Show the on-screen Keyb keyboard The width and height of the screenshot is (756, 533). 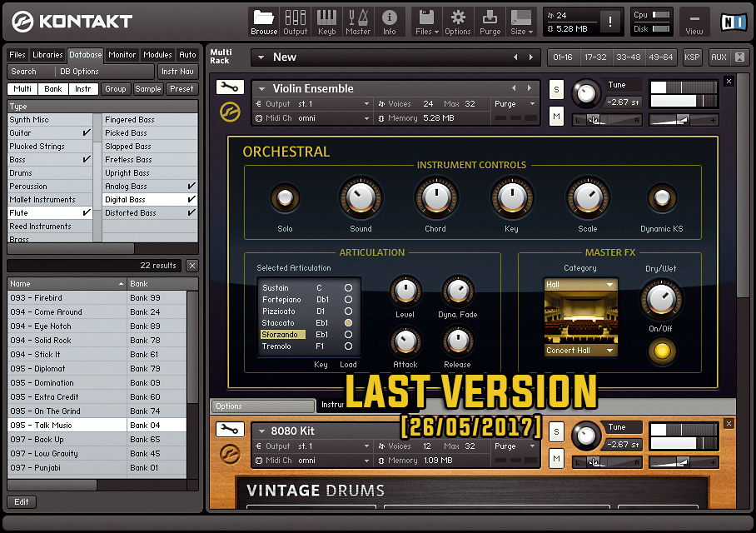pos(326,22)
